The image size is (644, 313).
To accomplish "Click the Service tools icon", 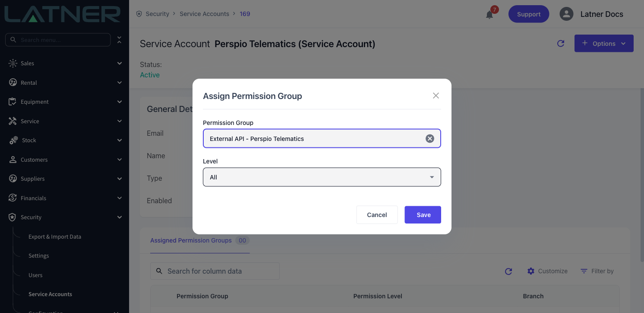I will [13, 121].
